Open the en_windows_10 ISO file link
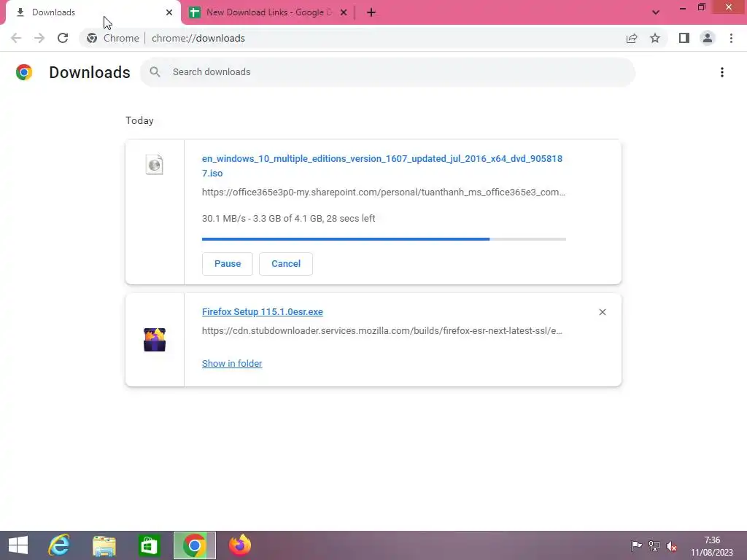This screenshot has width=747, height=560. click(x=382, y=166)
